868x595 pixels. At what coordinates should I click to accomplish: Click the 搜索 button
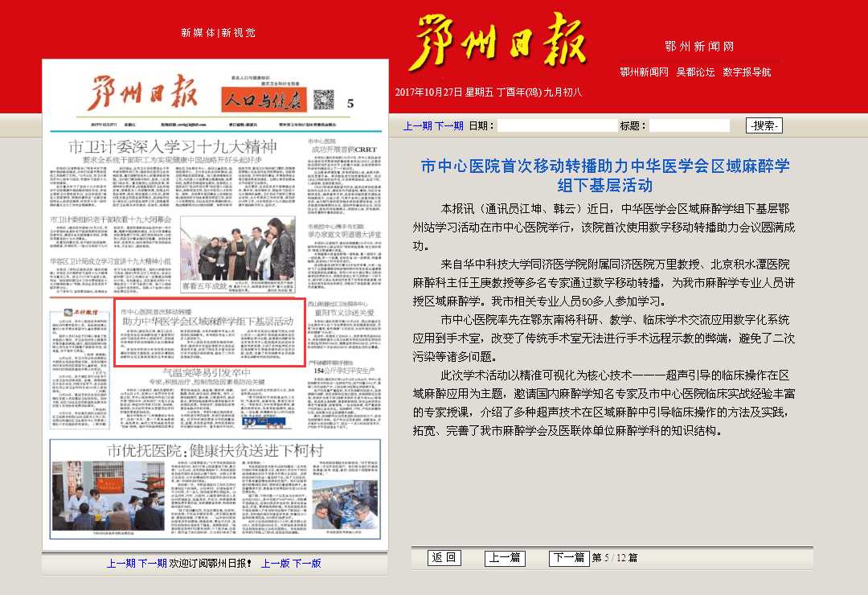pyautogui.click(x=764, y=125)
